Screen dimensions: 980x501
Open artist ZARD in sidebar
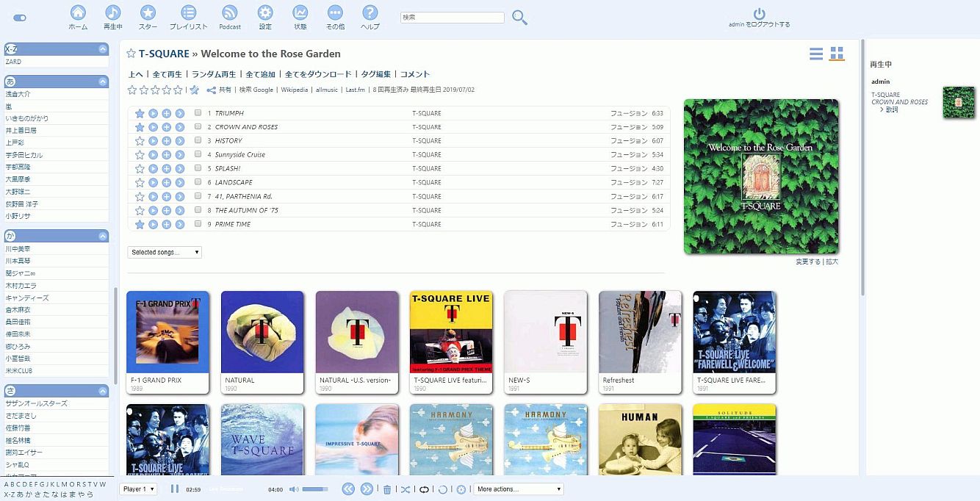pyautogui.click(x=13, y=62)
